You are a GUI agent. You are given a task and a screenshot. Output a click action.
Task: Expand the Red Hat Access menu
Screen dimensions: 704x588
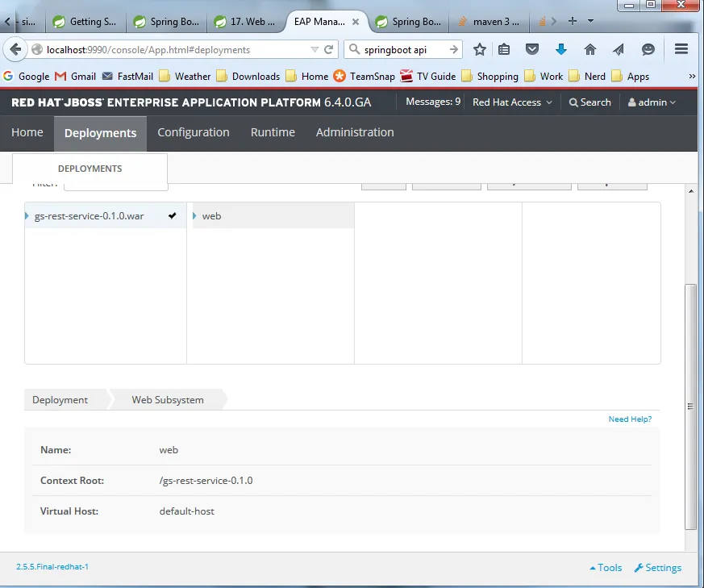click(x=512, y=102)
